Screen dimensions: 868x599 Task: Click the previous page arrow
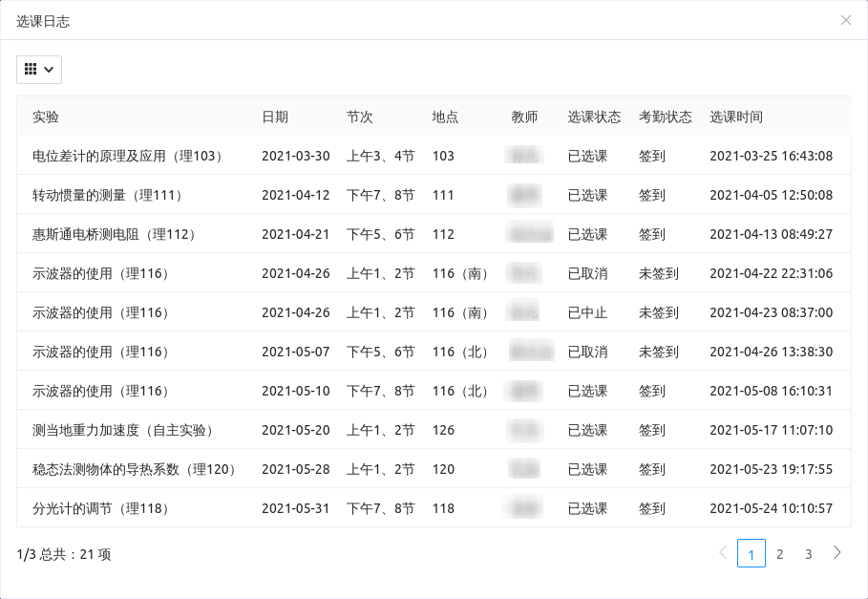(722, 553)
